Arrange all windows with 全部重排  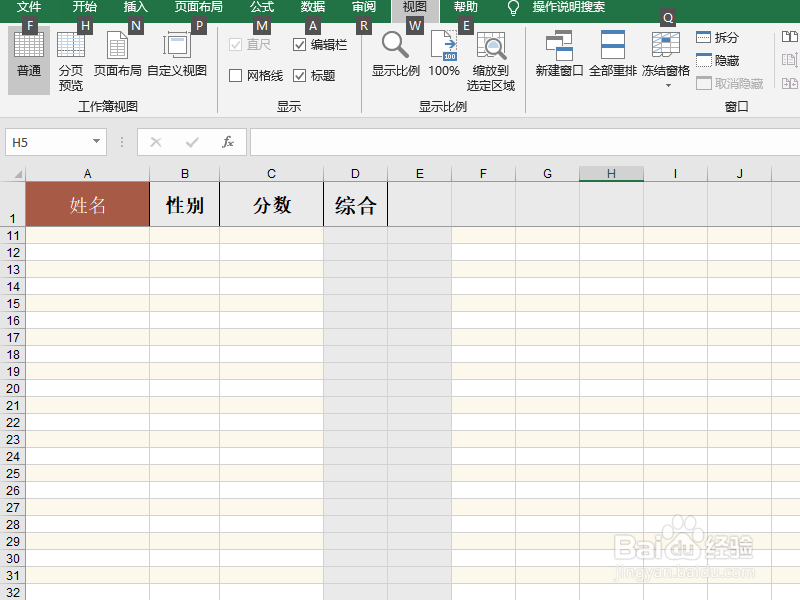(612, 55)
